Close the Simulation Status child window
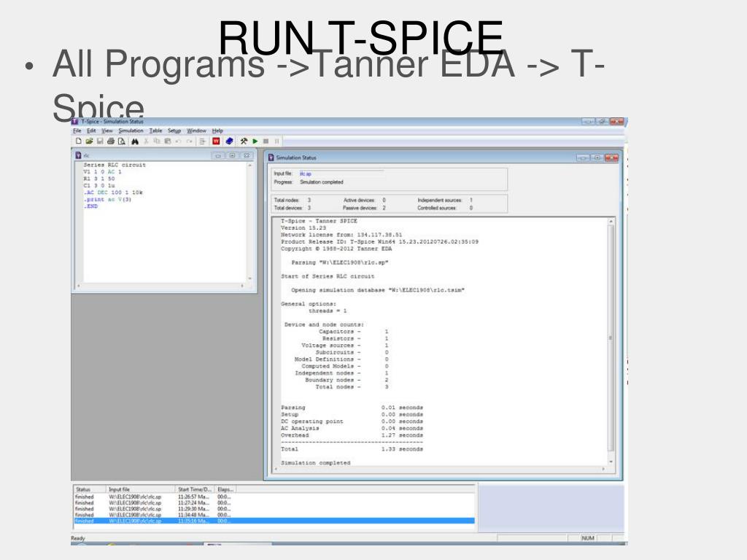This screenshot has width=747, height=560. [612, 157]
